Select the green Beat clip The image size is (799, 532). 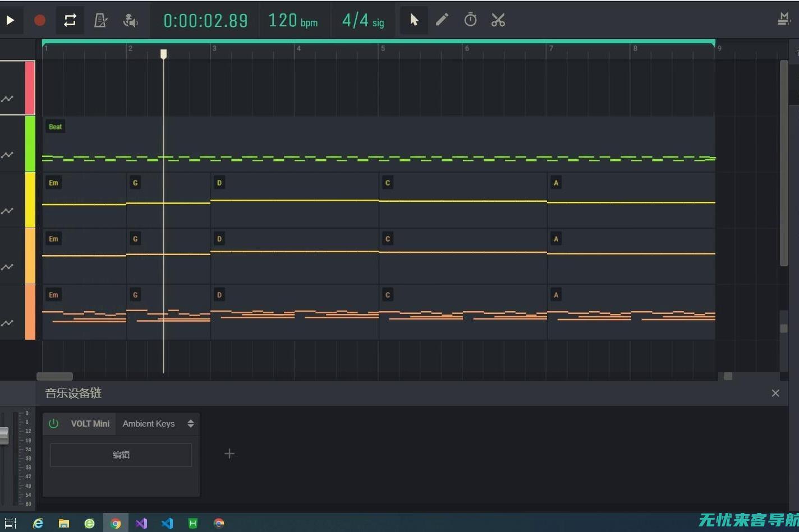click(379, 144)
